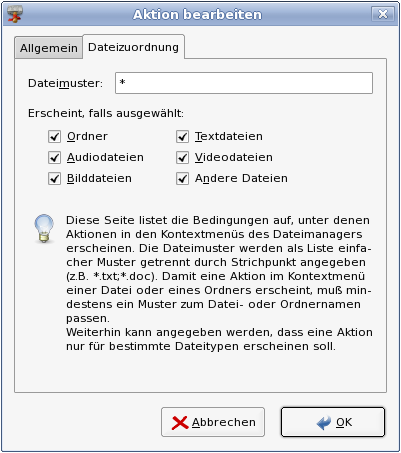Image resolution: width=401 pixels, height=453 pixels.
Task: Uncheck the Ordner checkbox
Action: click(54, 136)
